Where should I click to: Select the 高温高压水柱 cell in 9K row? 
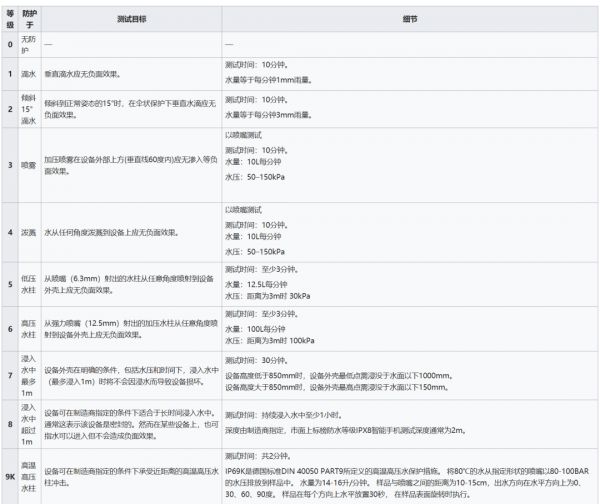point(28,472)
